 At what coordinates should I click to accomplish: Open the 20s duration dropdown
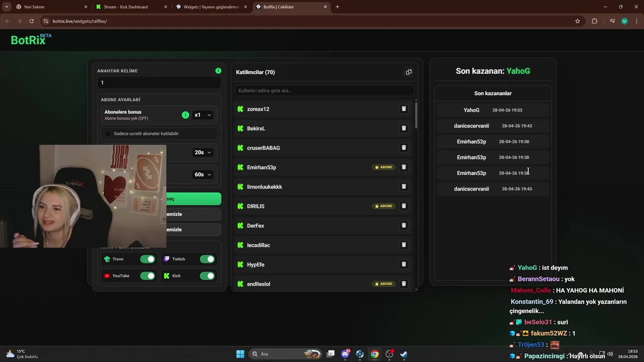tap(203, 152)
